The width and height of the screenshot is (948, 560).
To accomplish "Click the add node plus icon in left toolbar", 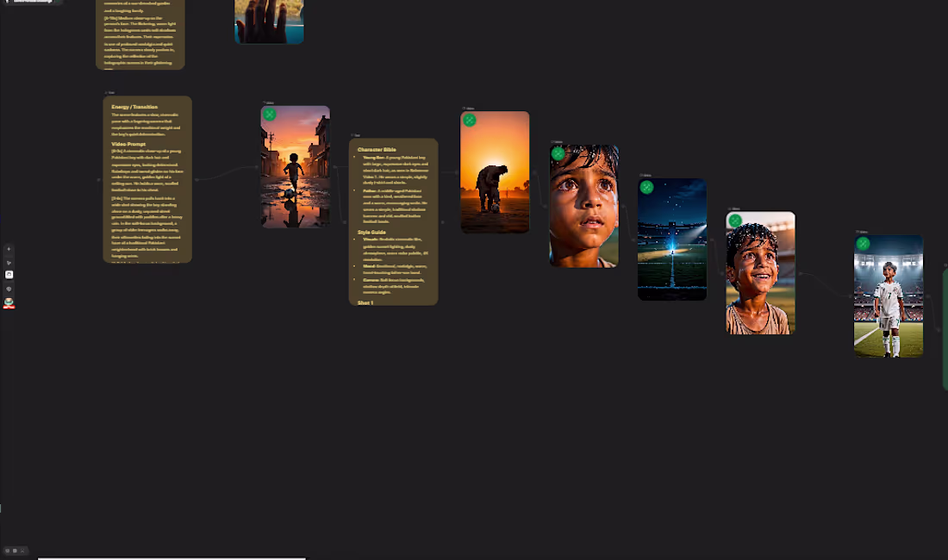I will (x=9, y=249).
